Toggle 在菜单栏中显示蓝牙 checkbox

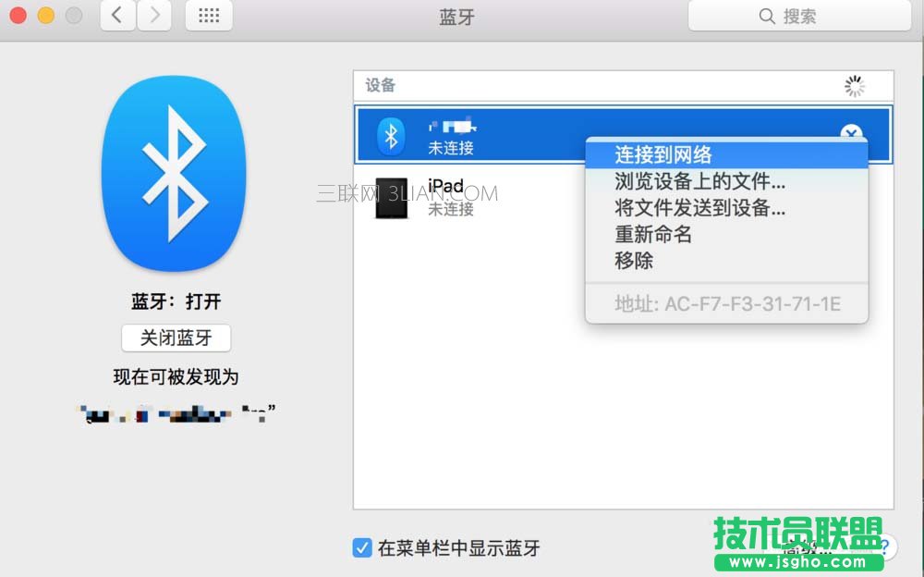pos(361,547)
